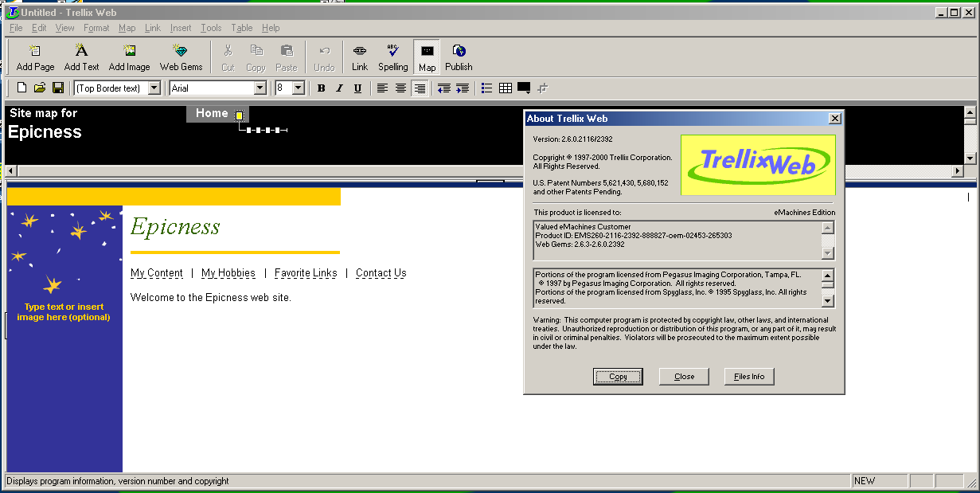This screenshot has width=980, height=493.
Task: Click the My Hobbies page link
Action: pyautogui.click(x=228, y=273)
